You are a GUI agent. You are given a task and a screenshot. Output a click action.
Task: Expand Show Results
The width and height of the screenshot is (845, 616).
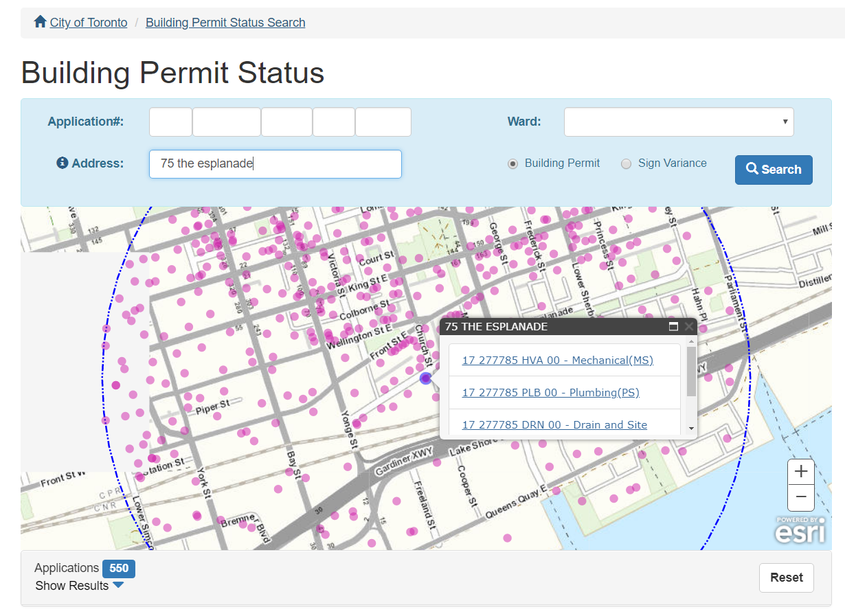tap(79, 586)
